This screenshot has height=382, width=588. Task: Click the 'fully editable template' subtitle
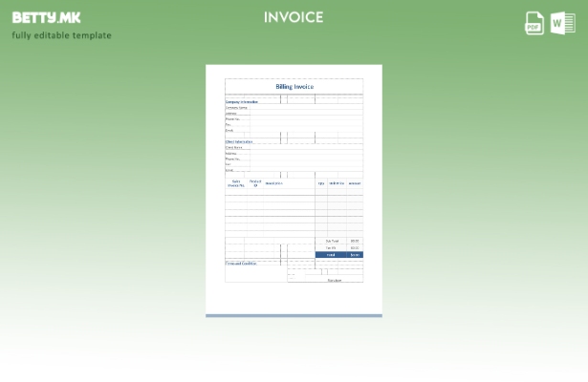(x=61, y=35)
